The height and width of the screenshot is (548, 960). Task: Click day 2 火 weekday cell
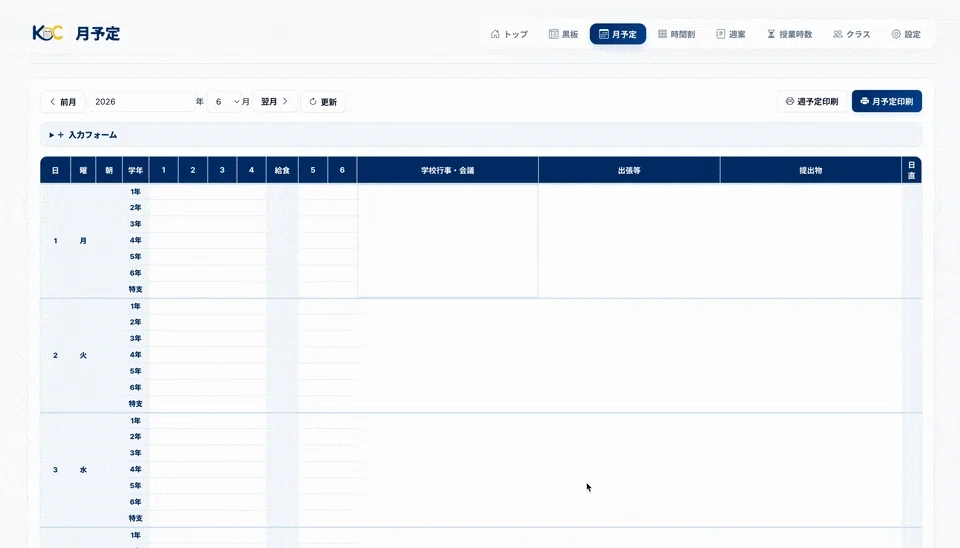(83, 355)
